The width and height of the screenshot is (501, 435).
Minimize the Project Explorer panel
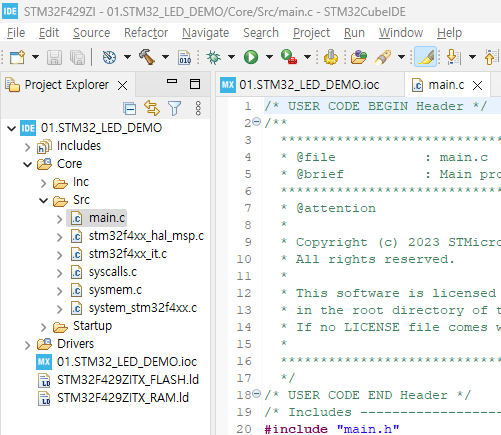172,81
